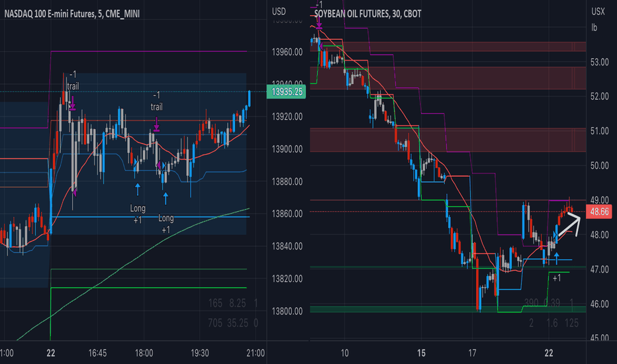617x364 pixels.
Task: Click the USD currency label on price axis
Action: pos(279,11)
